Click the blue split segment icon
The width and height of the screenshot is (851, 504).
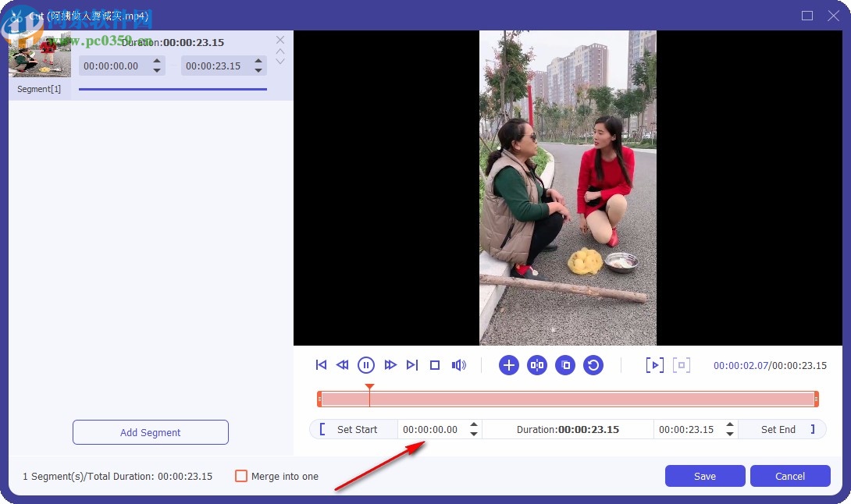[537, 364]
